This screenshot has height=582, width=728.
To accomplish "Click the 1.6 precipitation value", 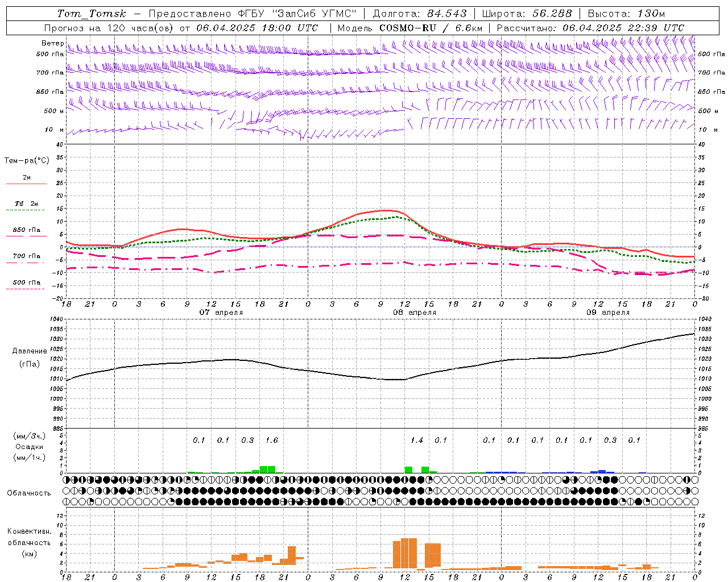I will point(272,440).
